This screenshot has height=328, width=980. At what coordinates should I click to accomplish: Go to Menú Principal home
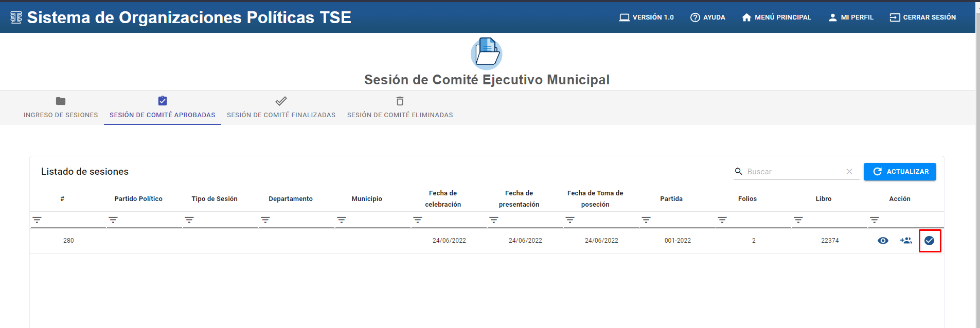tap(776, 17)
